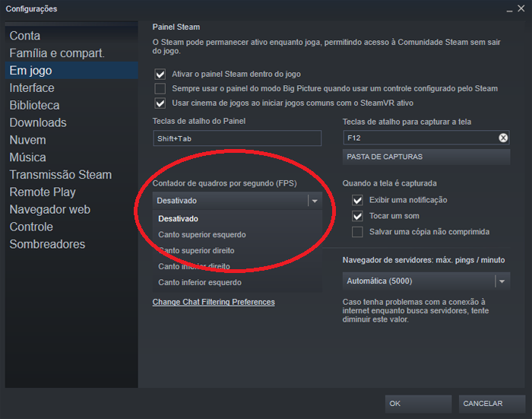Click the F12 screenshot shortcut field
The height and width of the screenshot is (419, 532).
[x=426, y=138]
